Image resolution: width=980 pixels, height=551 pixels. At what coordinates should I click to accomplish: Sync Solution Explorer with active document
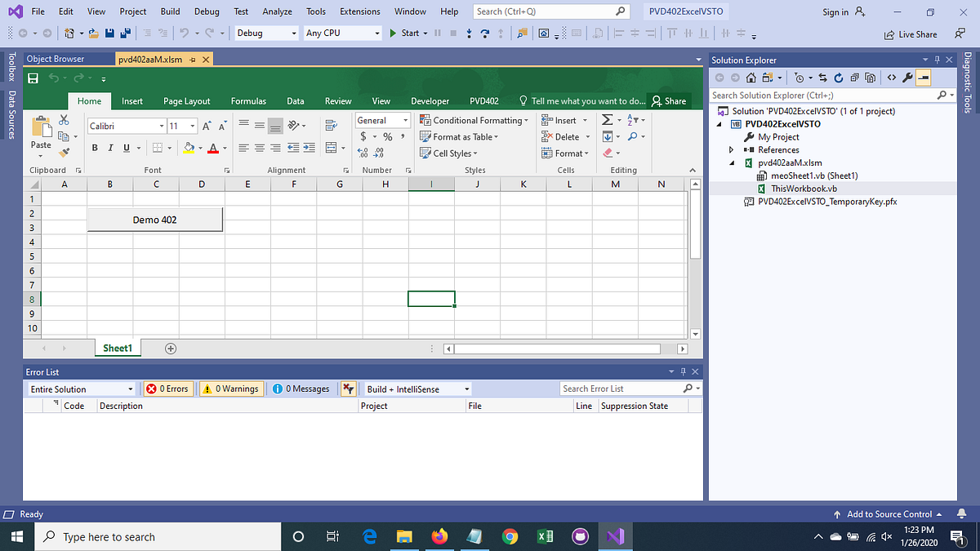[823, 78]
